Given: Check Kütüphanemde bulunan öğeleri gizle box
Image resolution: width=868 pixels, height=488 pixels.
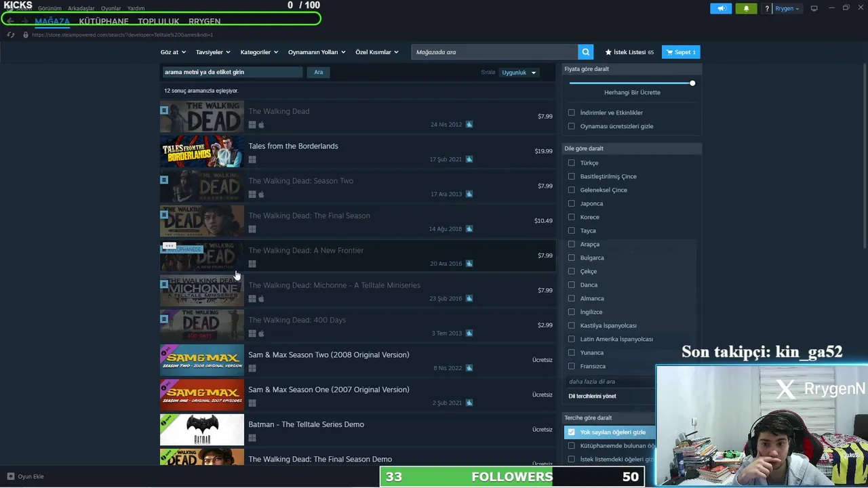Looking at the screenshot, I should [571, 445].
